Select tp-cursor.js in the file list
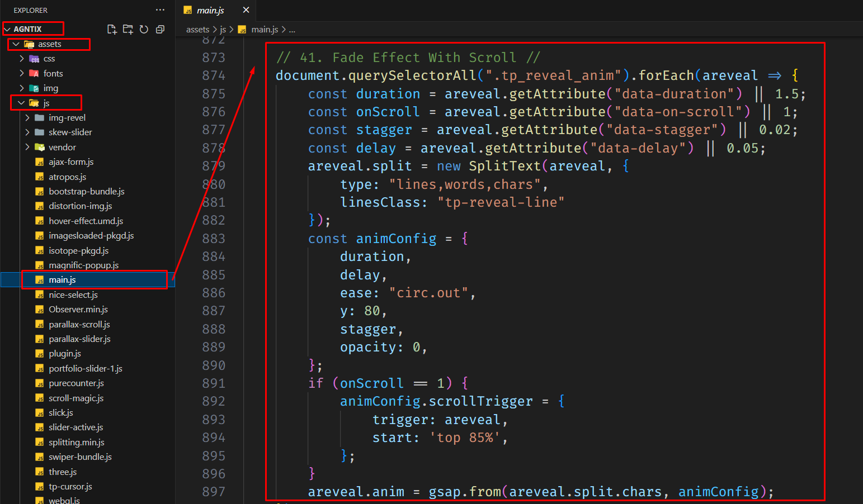Viewport: 863px width, 504px height. point(70,487)
